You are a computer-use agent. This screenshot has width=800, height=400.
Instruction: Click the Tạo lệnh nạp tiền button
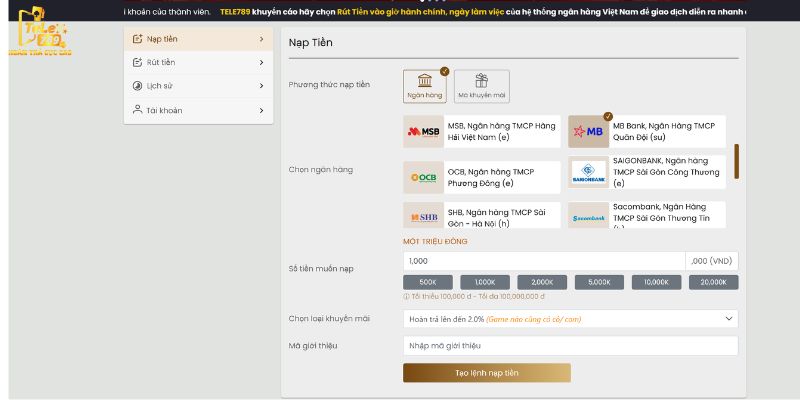point(486,373)
